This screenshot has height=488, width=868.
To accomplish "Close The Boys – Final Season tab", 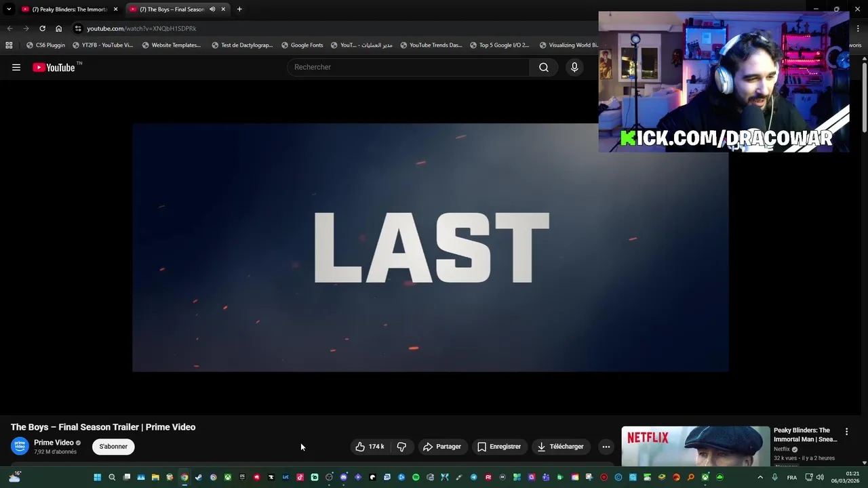I will pyautogui.click(x=223, y=9).
